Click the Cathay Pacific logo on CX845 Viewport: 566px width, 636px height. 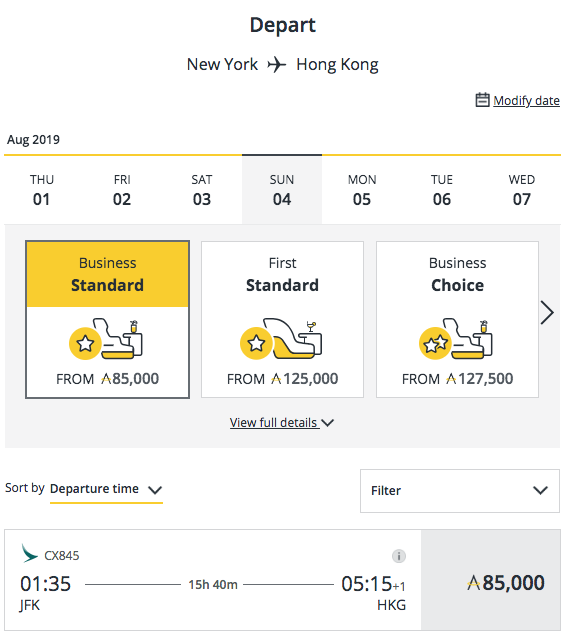30,554
